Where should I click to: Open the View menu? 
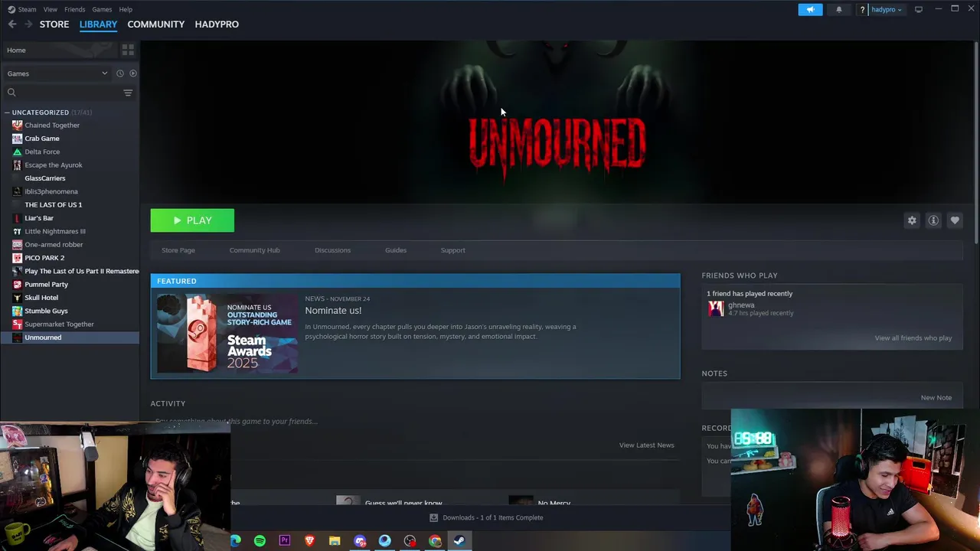click(x=50, y=9)
